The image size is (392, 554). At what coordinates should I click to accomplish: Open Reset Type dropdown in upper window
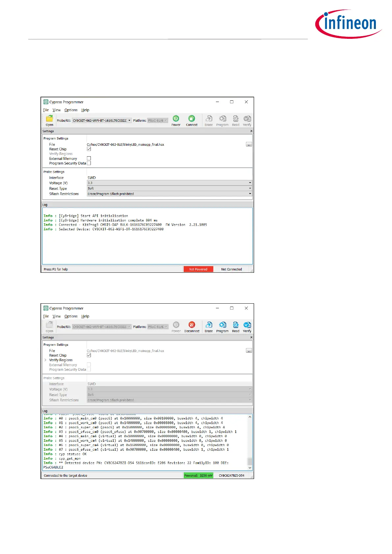pyautogui.click(x=170, y=188)
